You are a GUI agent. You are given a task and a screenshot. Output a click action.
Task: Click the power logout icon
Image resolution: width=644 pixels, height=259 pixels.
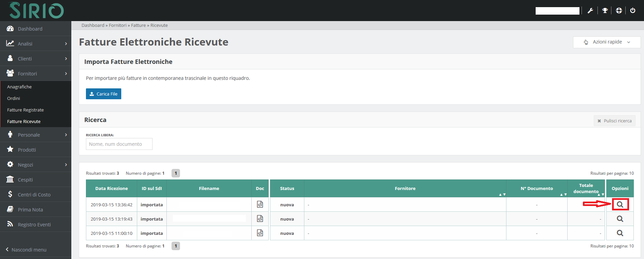pos(633,11)
